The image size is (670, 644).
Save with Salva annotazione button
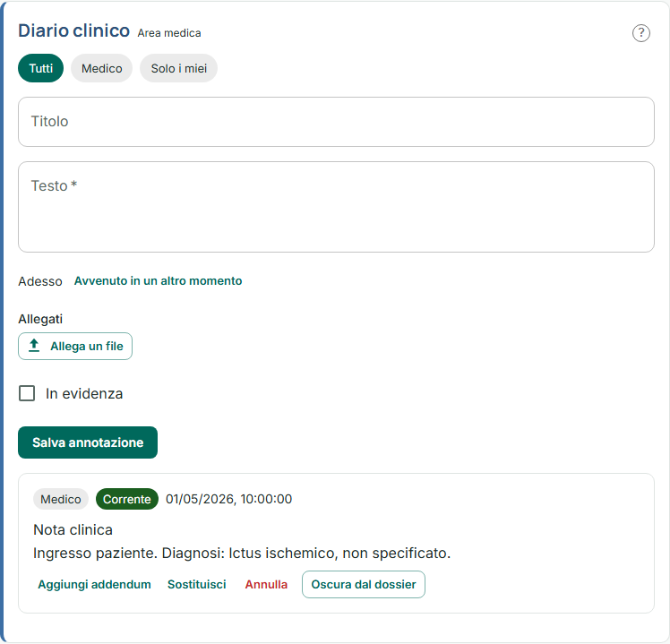tap(88, 442)
